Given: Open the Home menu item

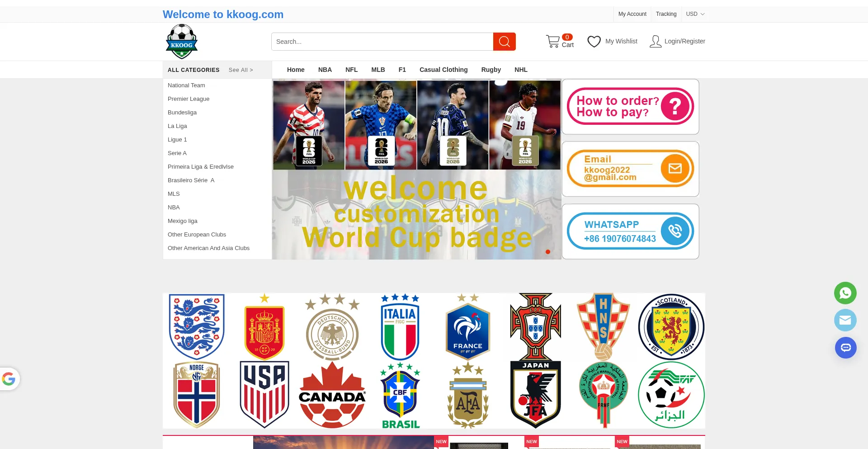Looking at the screenshot, I should [296, 70].
